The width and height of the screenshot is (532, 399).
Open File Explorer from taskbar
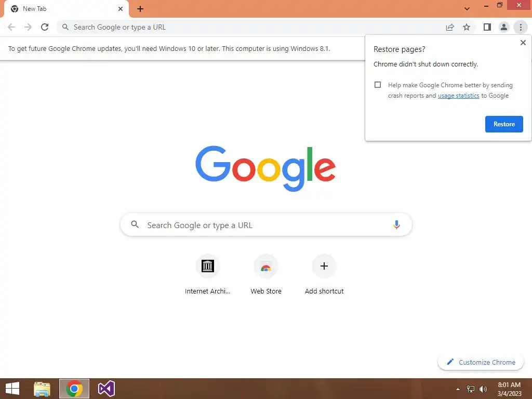[x=42, y=389]
